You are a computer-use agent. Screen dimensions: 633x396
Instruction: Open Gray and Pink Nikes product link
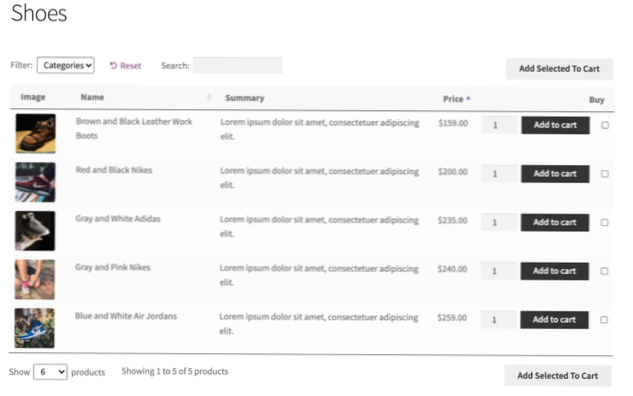(112, 267)
